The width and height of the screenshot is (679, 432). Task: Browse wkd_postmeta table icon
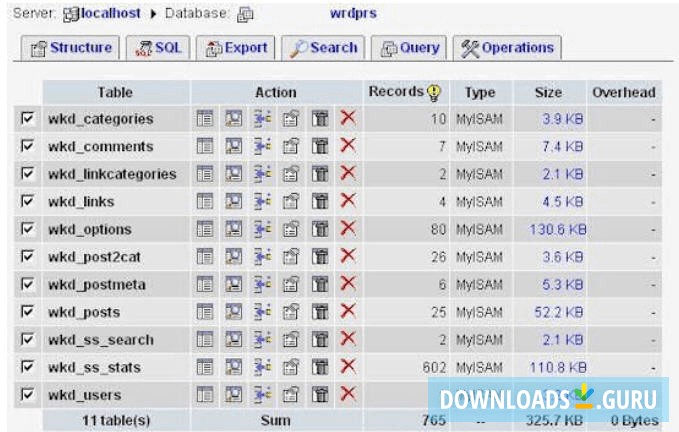point(204,284)
